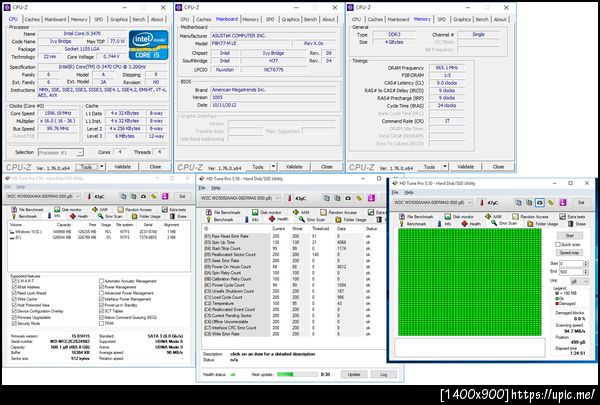Click Close button in CPU-Z Memory window
Screen dimensions: 600x405
pyautogui.click(x=498, y=167)
